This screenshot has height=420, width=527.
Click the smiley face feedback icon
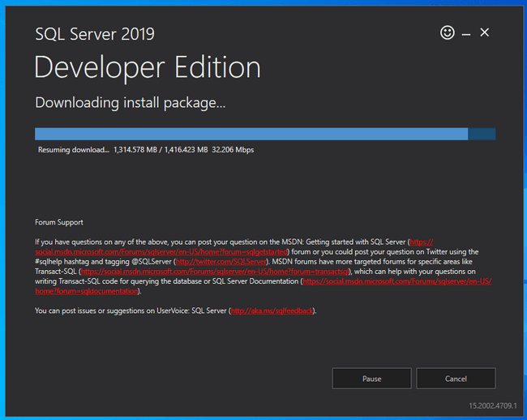point(447,33)
